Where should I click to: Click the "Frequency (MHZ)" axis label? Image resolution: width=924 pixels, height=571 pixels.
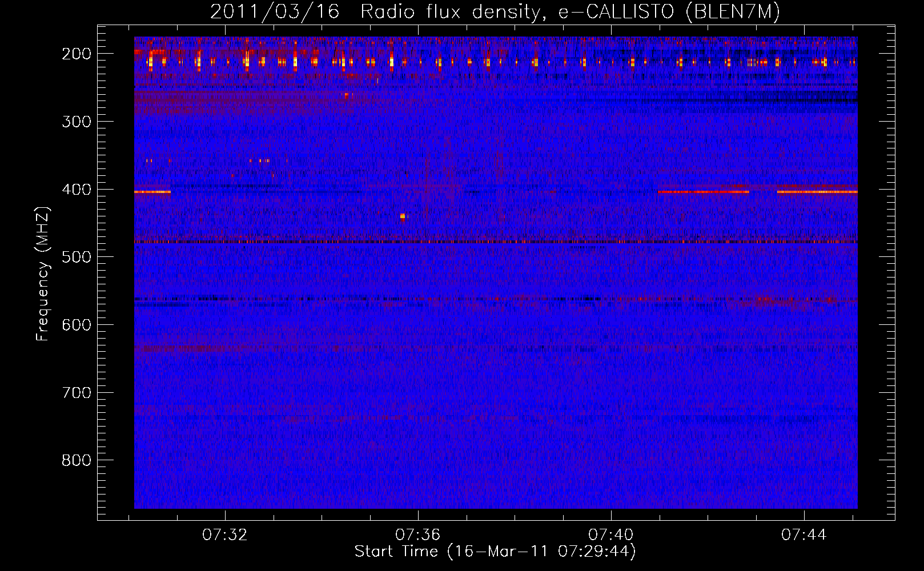click(43, 274)
